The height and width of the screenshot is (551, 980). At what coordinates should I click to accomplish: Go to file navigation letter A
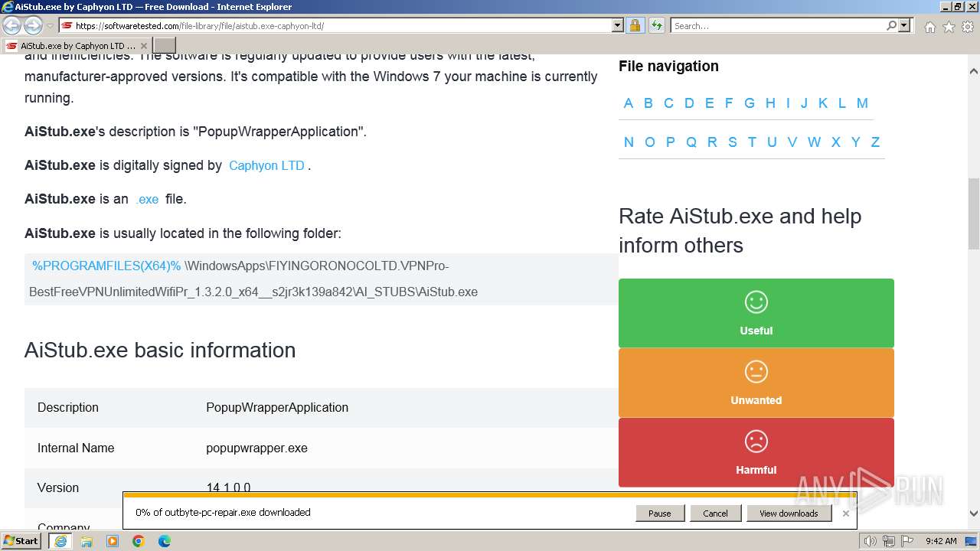click(x=629, y=103)
